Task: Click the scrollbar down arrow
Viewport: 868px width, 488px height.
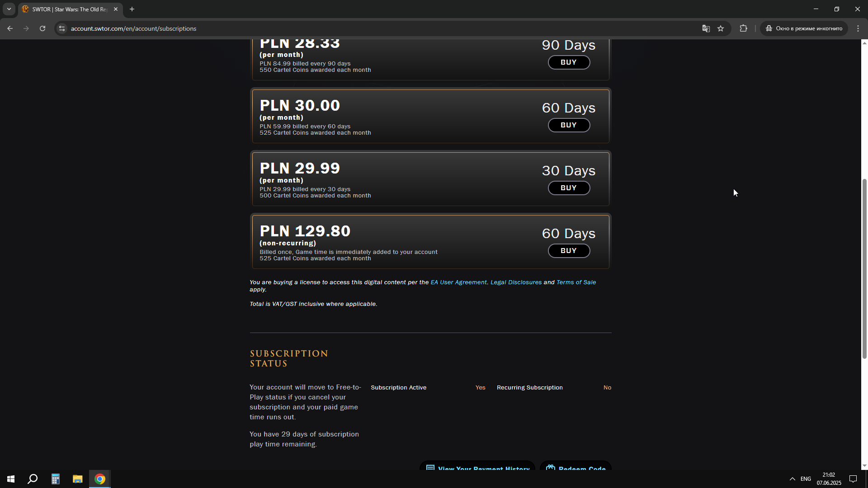Action: tap(864, 466)
